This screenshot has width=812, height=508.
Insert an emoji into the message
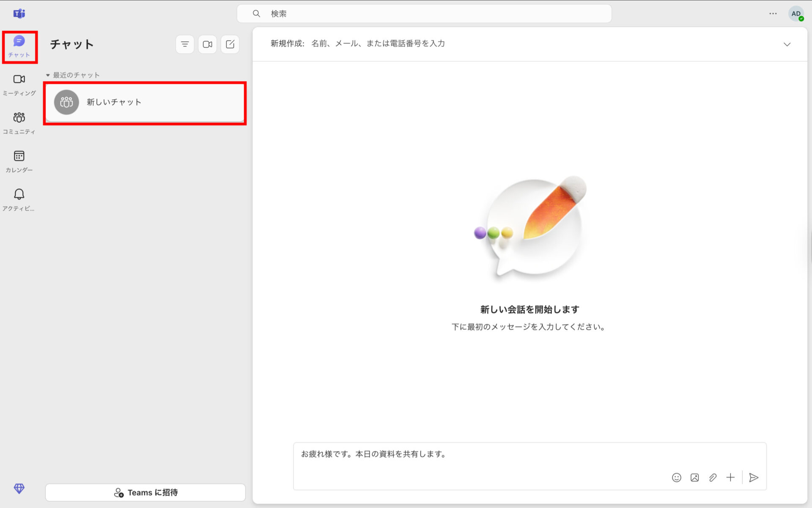point(677,478)
